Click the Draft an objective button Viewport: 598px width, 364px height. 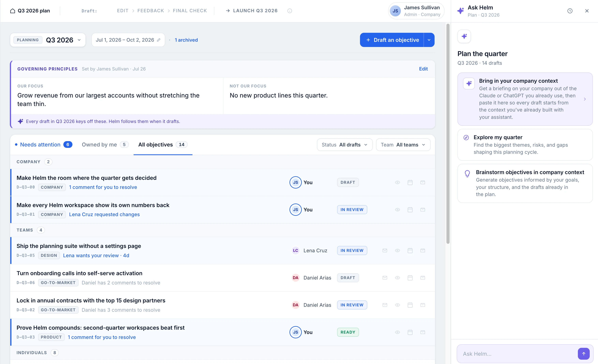(392, 40)
